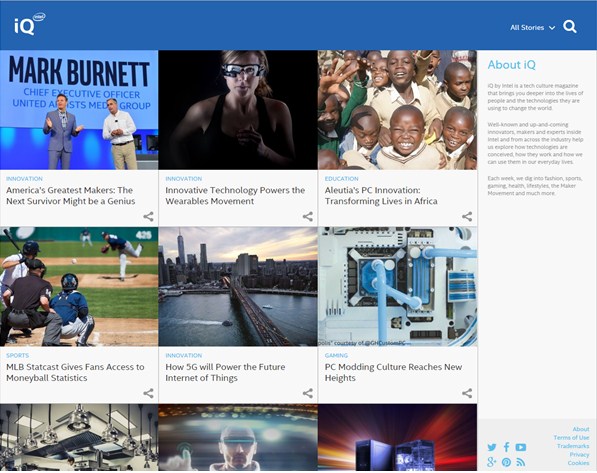Open the Terms of Use link

(x=571, y=438)
